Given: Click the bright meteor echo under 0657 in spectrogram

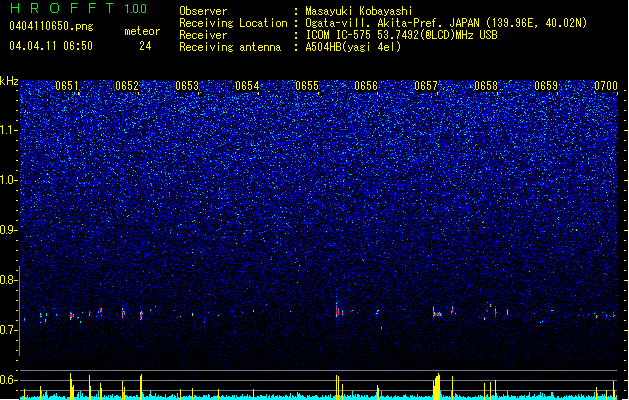Looking at the screenshot, I should (x=437, y=313).
